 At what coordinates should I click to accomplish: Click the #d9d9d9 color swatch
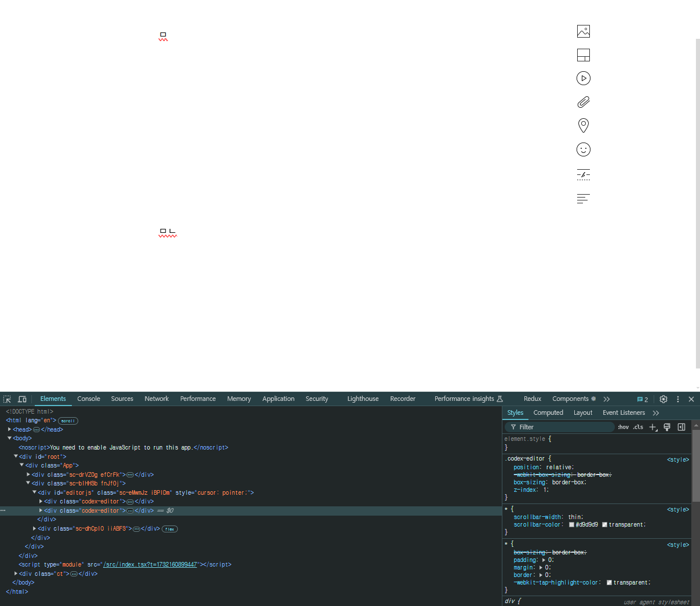571,525
